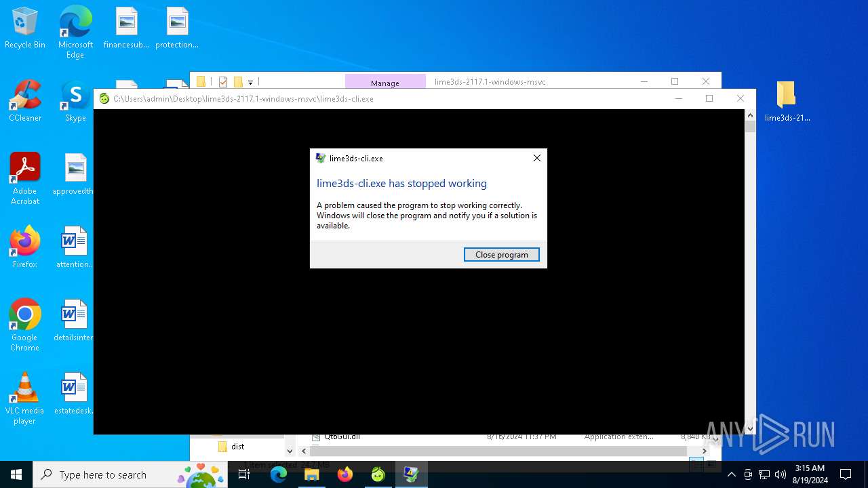Screen dimensions: 868x488
Task: Click Explorer horizontal scrollbar right arrow
Action: (704, 451)
